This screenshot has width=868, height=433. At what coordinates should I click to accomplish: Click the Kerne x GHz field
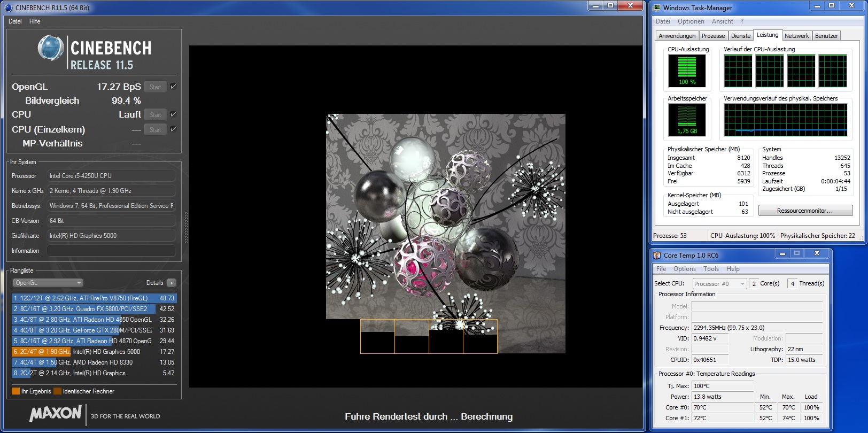tap(111, 191)
